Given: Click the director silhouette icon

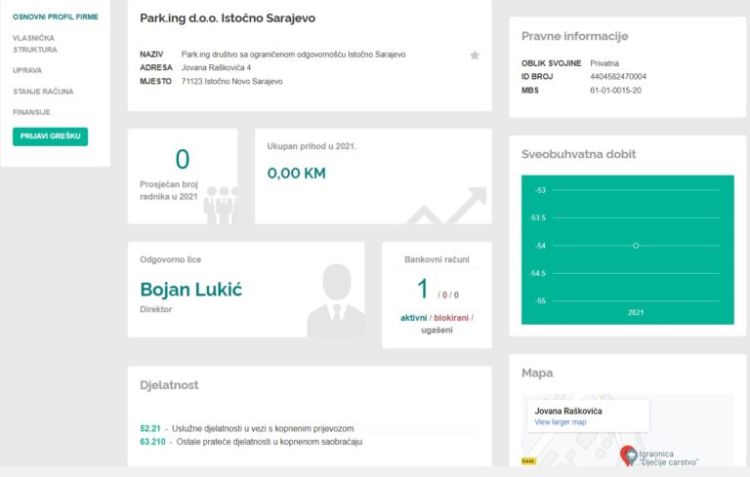Looking at the screenshot, I should pos(336,300).
